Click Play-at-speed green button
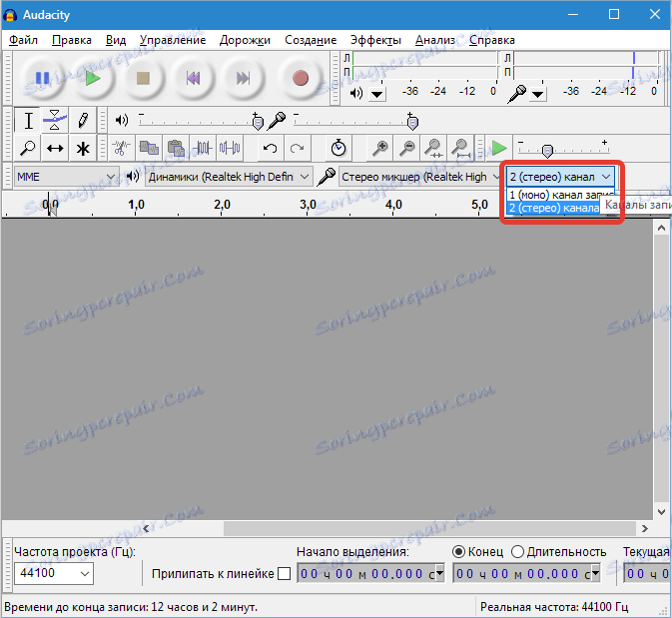 [499, 149]
